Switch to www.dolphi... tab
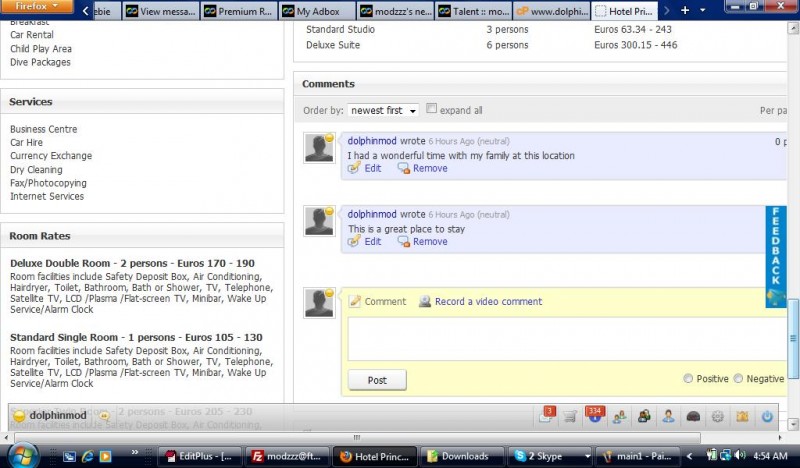This screenshot has height=468, width=800. pyautogui.click(x=552, y=11)
